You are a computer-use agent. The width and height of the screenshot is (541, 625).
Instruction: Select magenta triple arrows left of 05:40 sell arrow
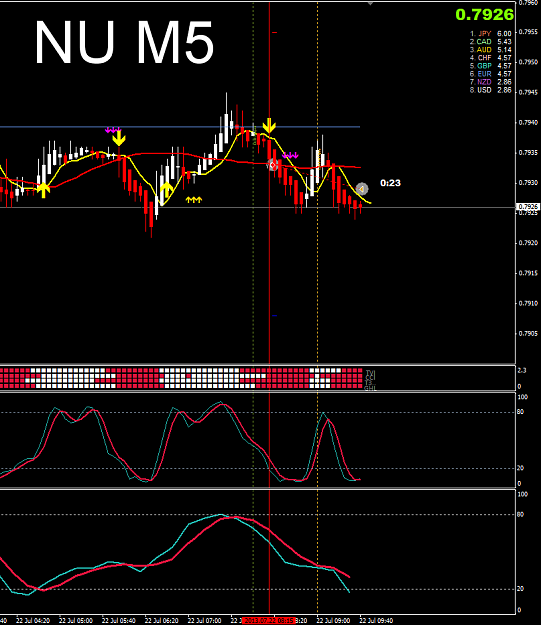click(113, 130)
